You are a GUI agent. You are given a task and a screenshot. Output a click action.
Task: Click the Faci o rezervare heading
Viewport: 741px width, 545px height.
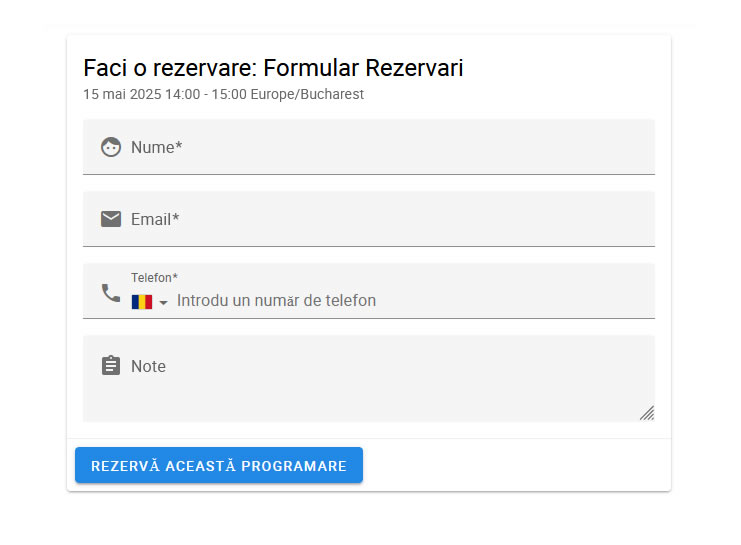pyautogui.click(x=169, y=68)
